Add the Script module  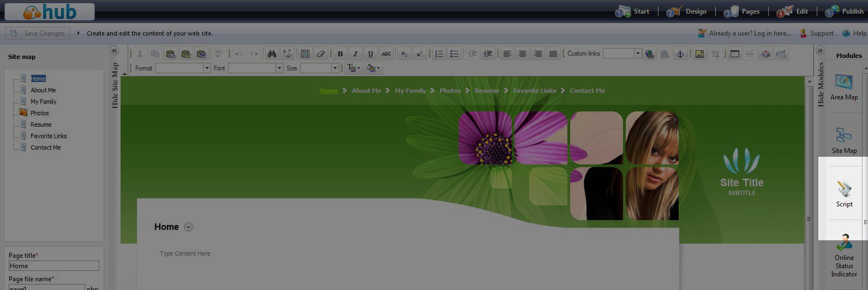[844, 194]
